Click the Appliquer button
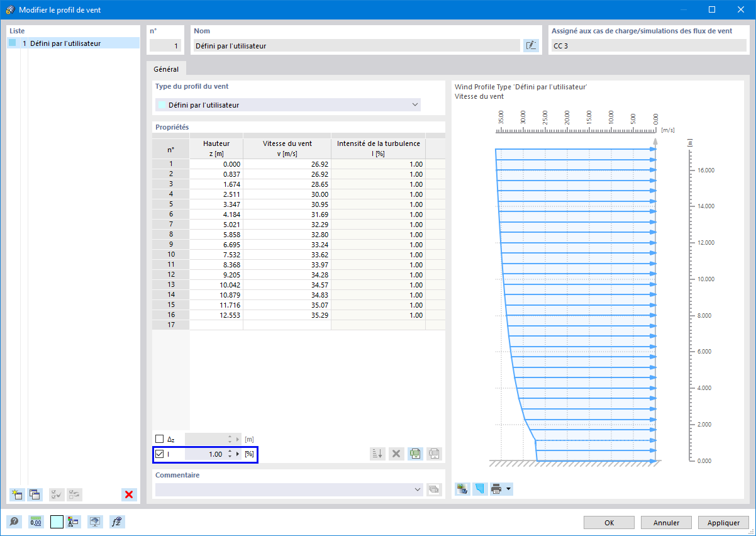 [x=723, y=522]
